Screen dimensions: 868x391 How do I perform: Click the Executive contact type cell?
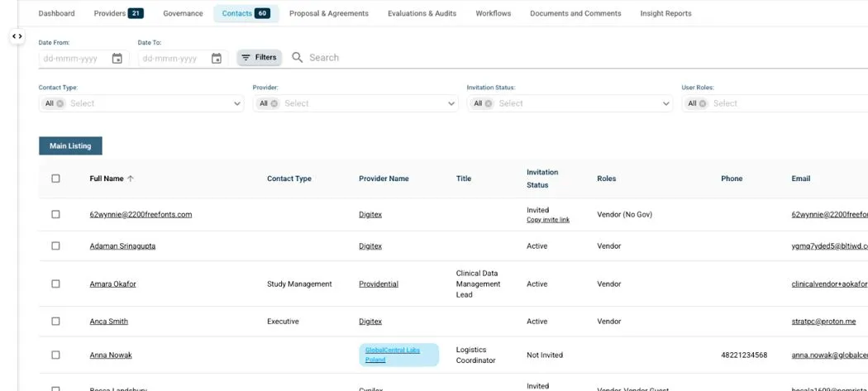[283, 322]
